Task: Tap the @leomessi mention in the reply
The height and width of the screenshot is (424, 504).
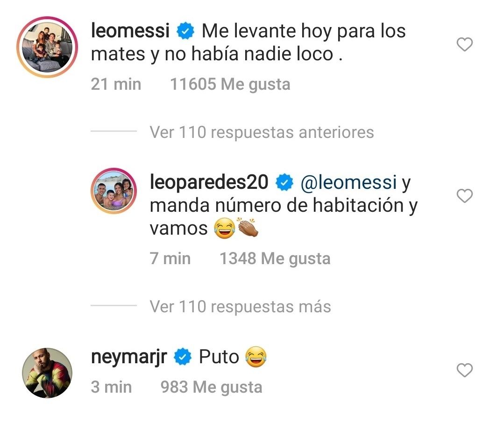Action: (x=348, y=182)
